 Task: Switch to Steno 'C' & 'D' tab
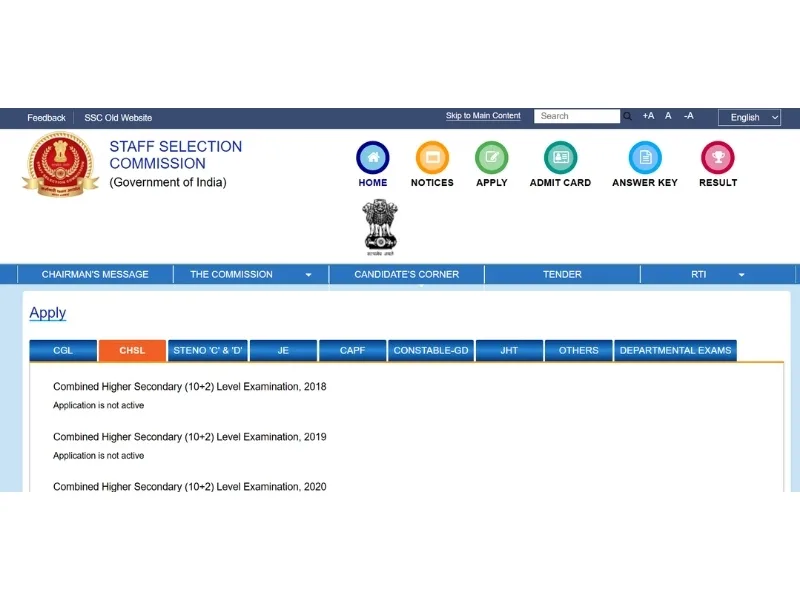click(208, 351)
